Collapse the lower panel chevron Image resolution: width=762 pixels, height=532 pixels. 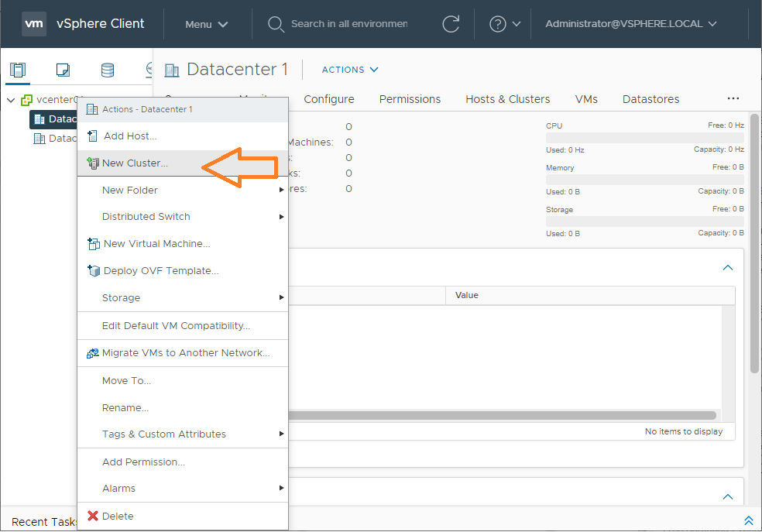(727, 496)
